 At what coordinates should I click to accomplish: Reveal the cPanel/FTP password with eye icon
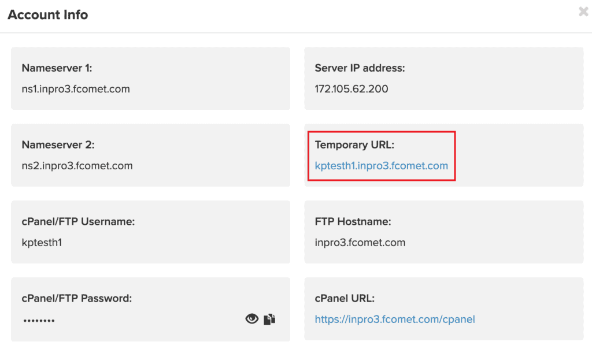[251, 318]
